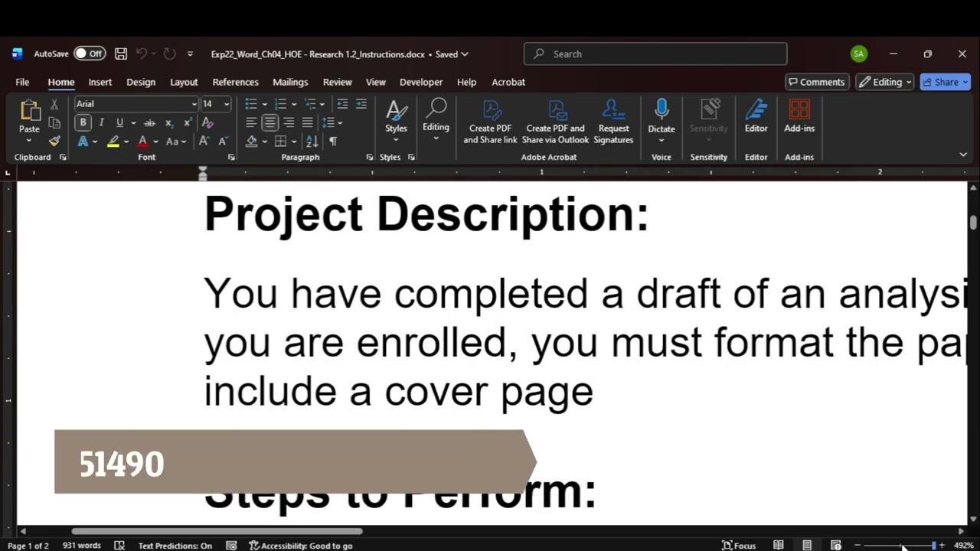
Task: Click the Paste clipboard icon
Action: [29, 112]
